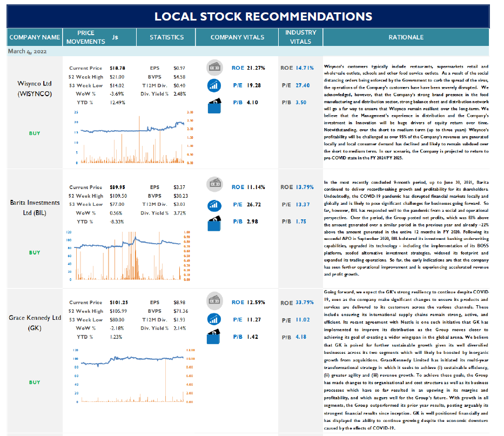Open the Barita Investments price chart
The image size is (504, 436).
point(129,256)
